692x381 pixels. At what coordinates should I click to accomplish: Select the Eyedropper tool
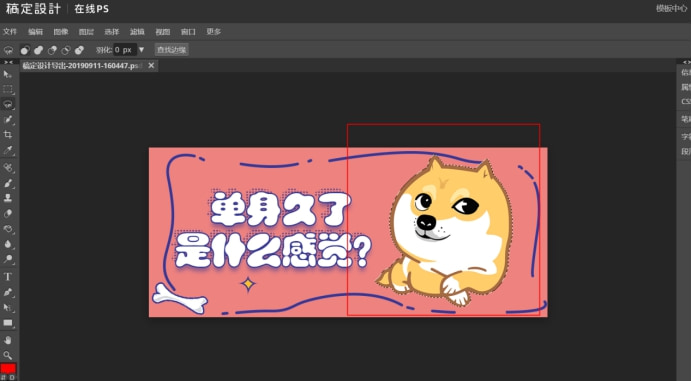point(8,150)
